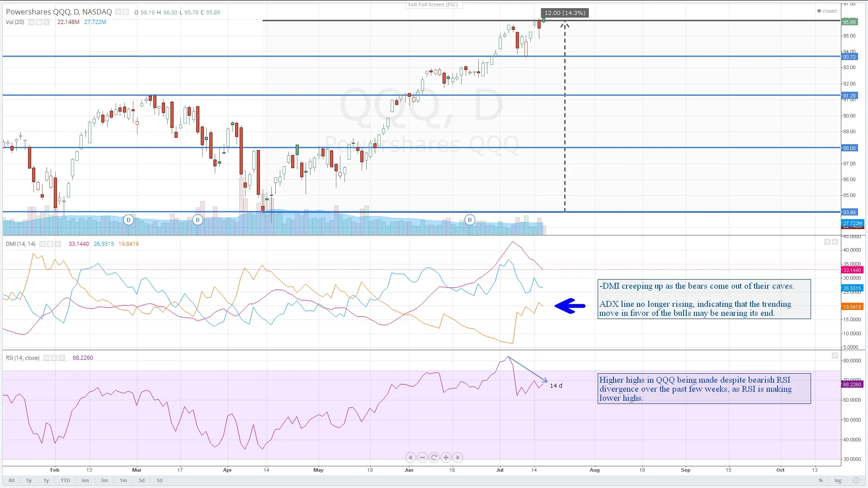Viewport: 868px width, 488px height.
Task: Remove the RSI (14, close) indicator
Action: point(62,358)
